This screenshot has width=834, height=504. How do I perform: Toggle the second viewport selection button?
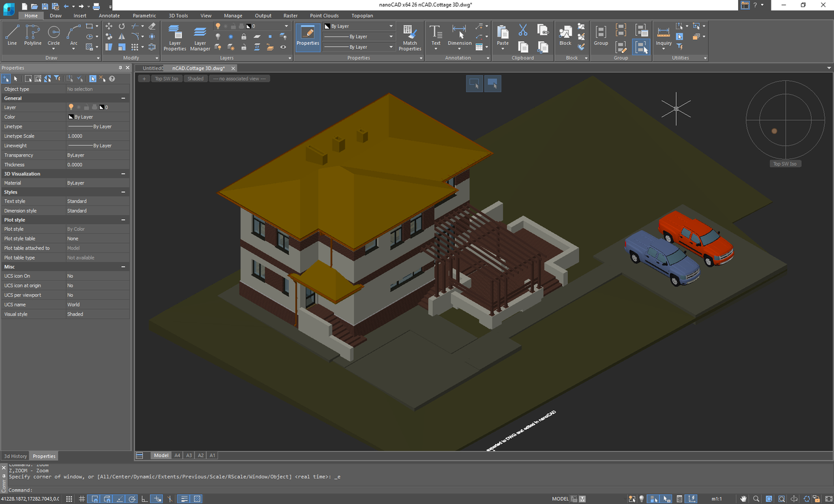click(493, 83)
